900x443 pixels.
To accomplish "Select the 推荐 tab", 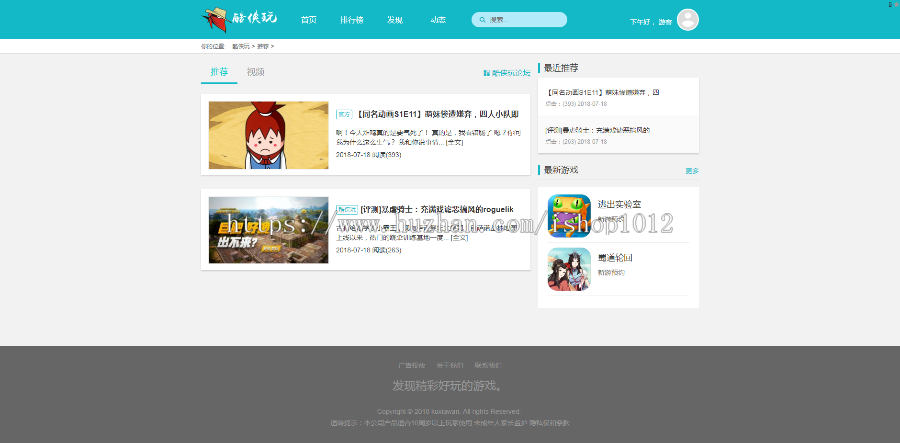I will [x=219, y=72].
